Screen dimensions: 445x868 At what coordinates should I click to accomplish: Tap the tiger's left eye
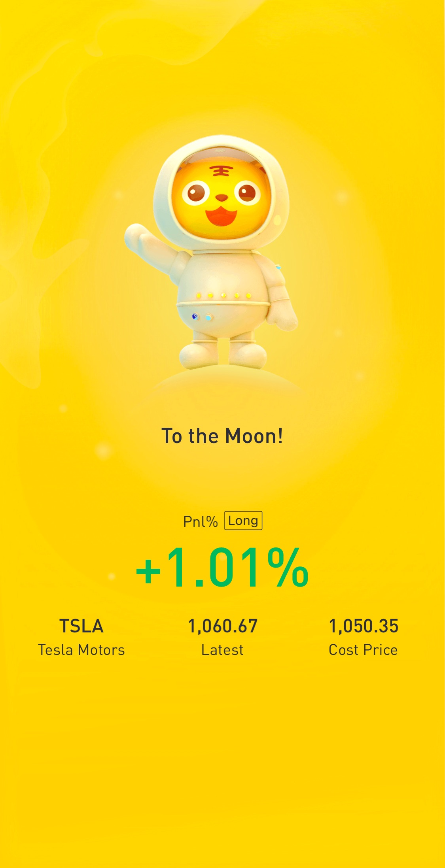(x=196, y=193)
